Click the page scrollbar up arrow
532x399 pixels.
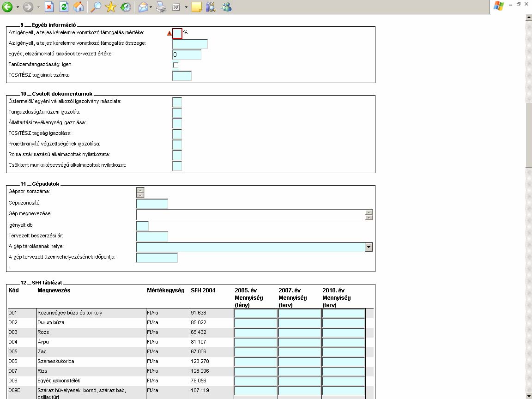(x=529, y=17)
